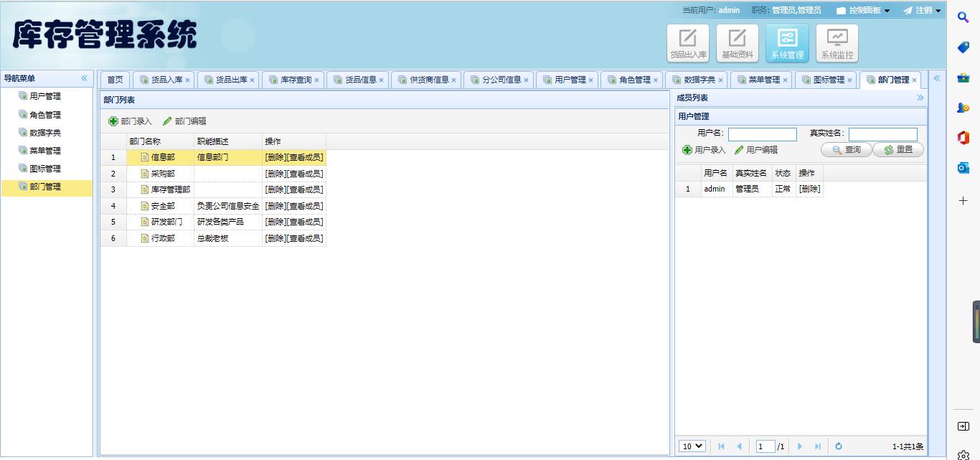Collapse the 导航菜单 navigation panel
Screen dimensions: 980x460
click(x=84, y=78)
